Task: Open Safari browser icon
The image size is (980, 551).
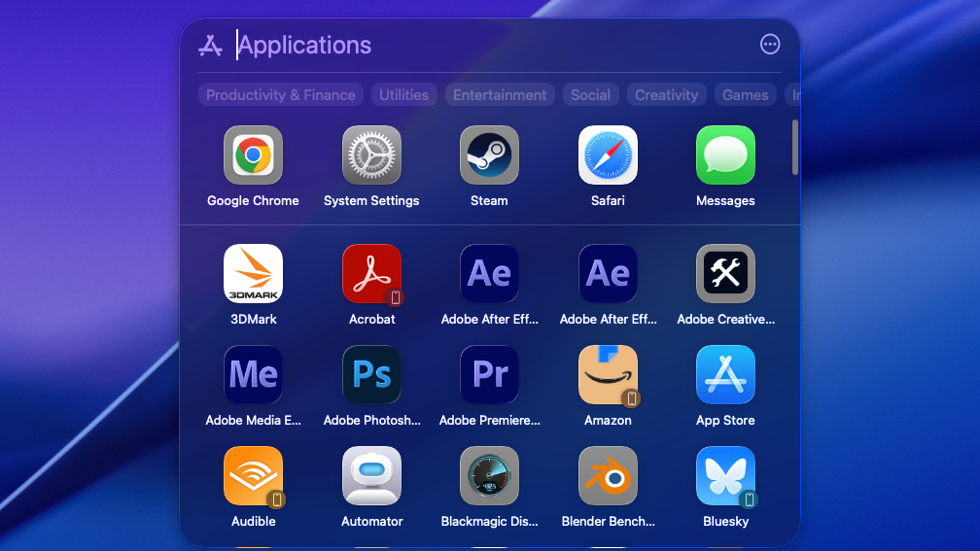Action: [608, 155]
